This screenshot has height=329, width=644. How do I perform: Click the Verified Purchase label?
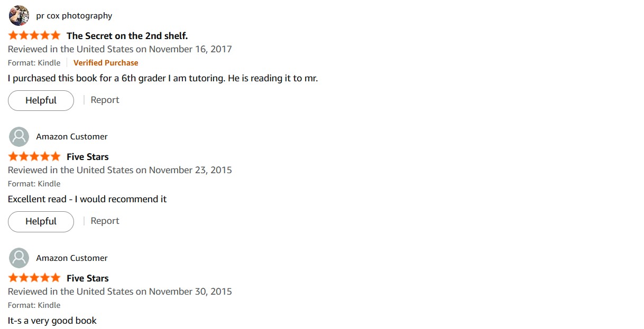tap(106, 63)
